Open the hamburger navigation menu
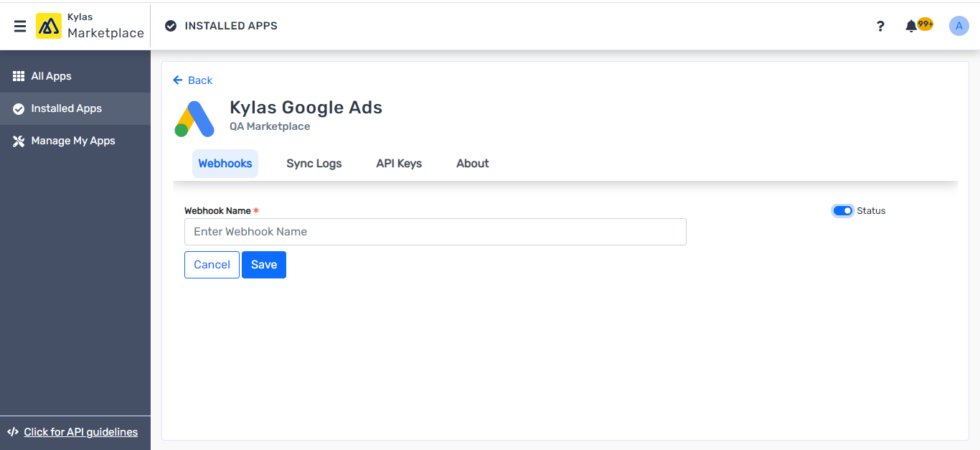 tap(19, 26)
